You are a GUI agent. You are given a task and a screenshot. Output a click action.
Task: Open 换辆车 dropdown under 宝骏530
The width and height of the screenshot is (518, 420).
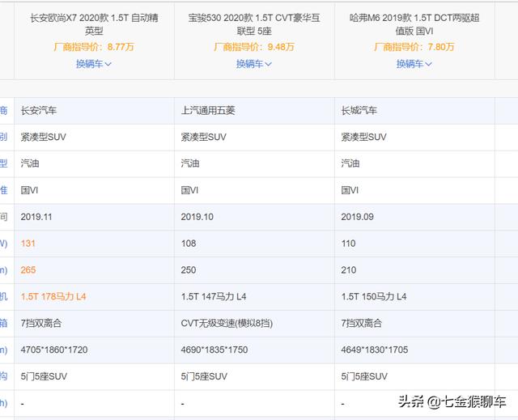(254, 64)
